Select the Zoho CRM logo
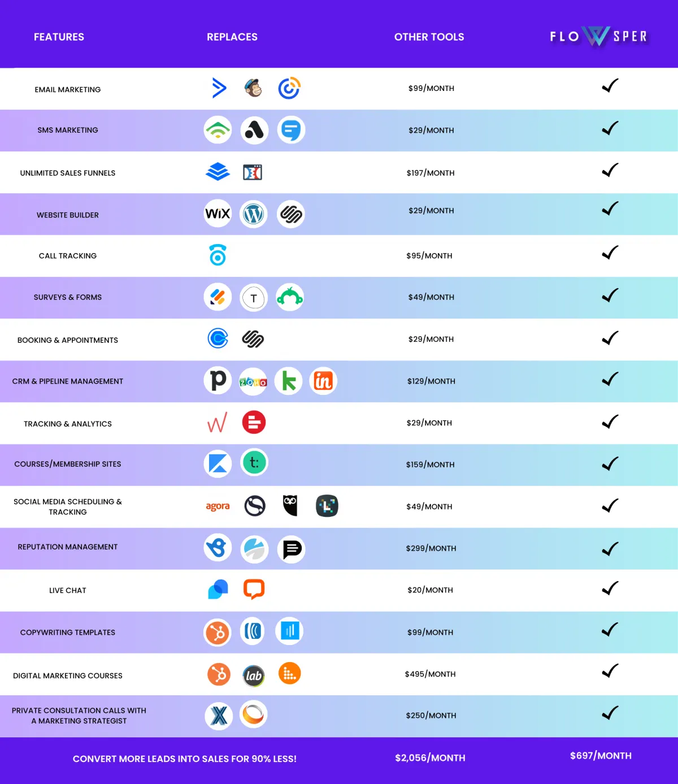 pyautogui.click(x=253, y=382)
